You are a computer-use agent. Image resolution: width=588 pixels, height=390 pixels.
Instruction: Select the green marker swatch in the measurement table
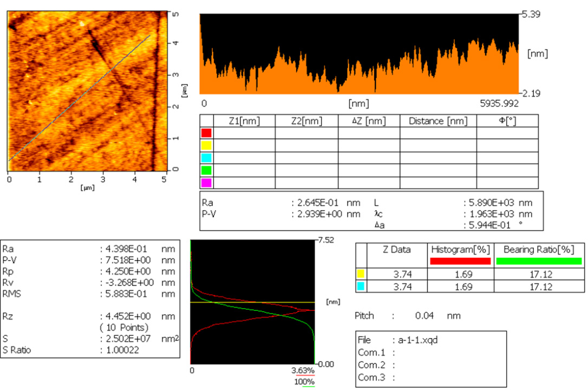206,170
